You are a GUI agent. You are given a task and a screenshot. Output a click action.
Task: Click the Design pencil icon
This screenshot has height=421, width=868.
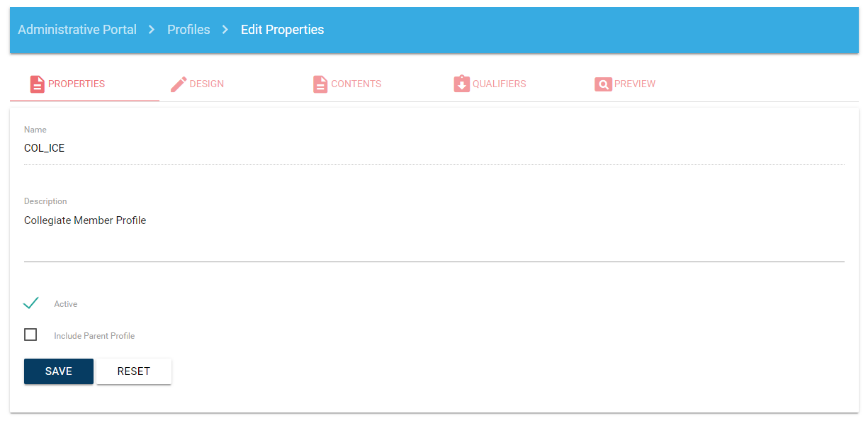point(179,84)
